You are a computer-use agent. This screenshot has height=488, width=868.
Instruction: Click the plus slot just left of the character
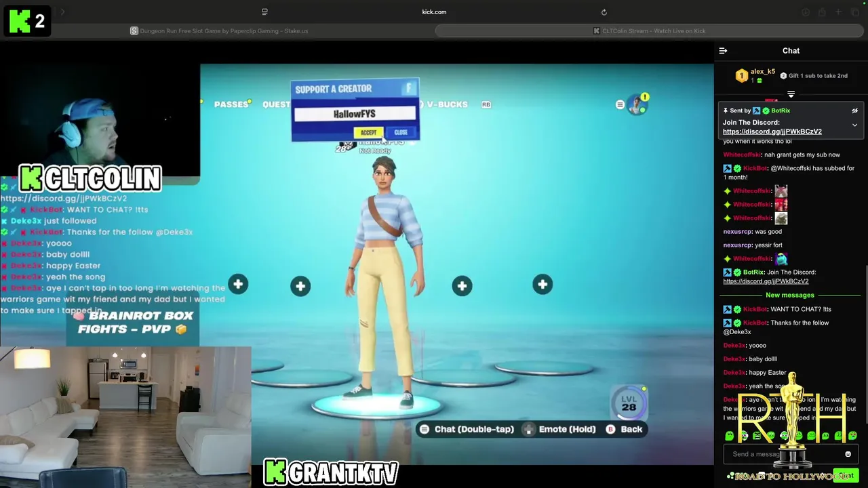tap(300, 286)
